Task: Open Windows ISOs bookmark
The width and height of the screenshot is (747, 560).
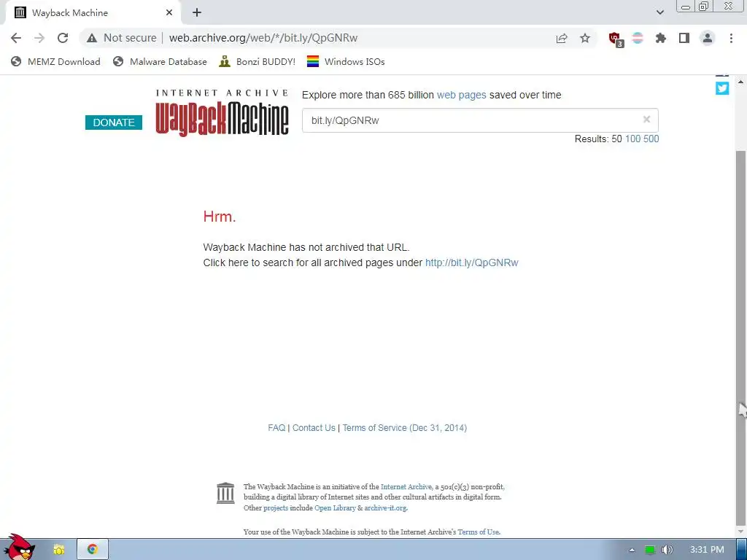Action: (x=346, y=61)
